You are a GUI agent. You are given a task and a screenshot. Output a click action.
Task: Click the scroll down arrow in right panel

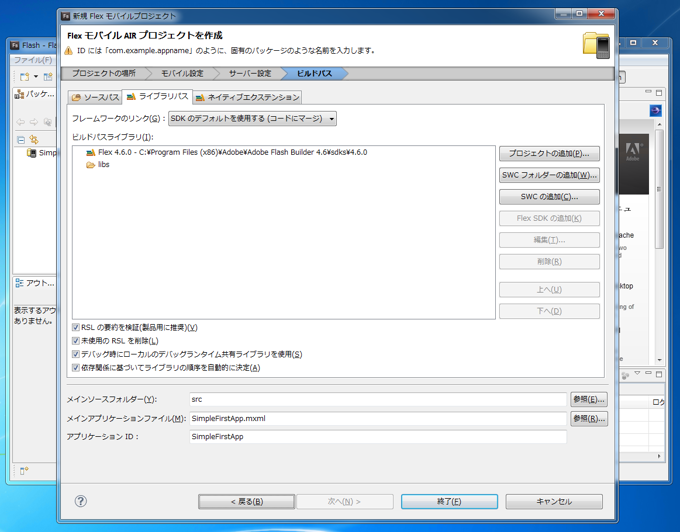tap(659, 359)
